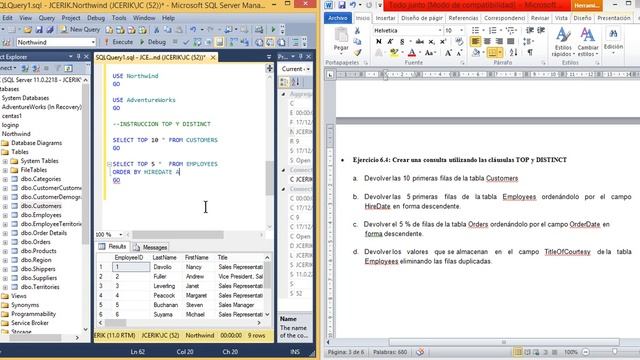Image resolution: width=640 pixels, height=360 pixels.
Task: Open the Referencias ribbon tab
Action: click(463, 18)
